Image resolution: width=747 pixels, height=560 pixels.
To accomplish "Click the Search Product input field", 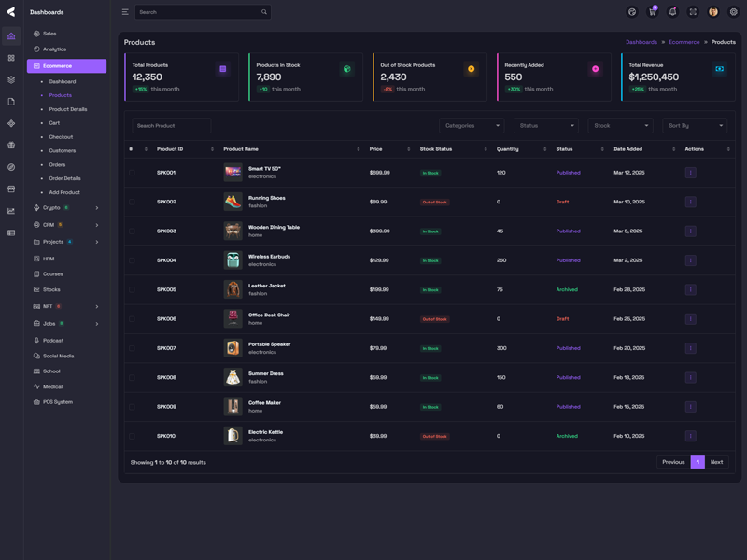I will [x=171, y=125].
